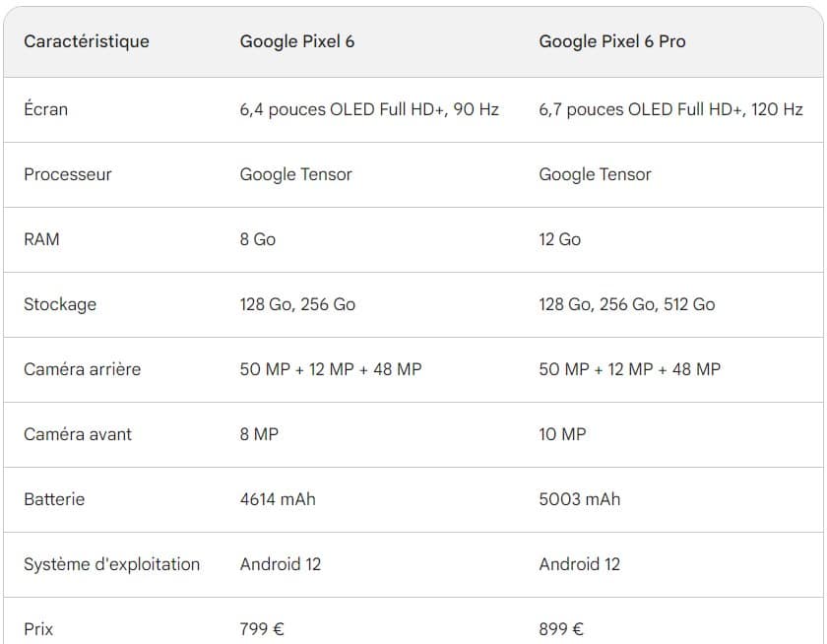The width and height of the screenshot is (827, 644).
Task: Select the 4614 mAh battery cell
Action: [278, 499]
